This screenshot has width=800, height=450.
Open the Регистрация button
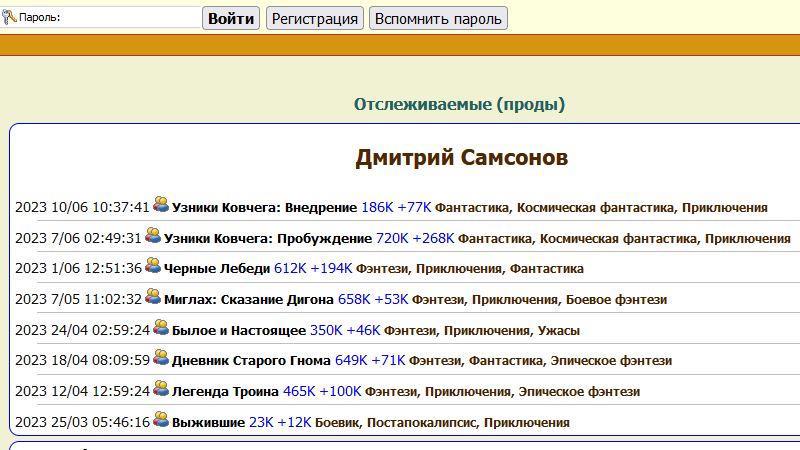(x=315, y=18)
